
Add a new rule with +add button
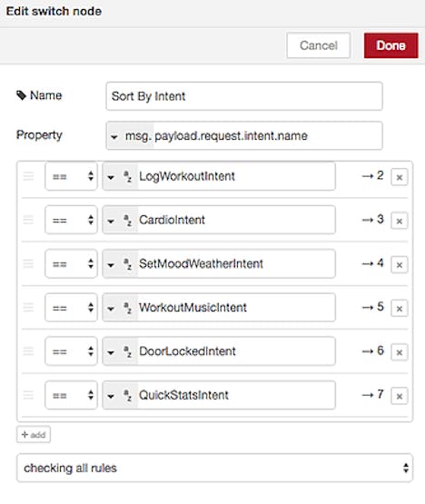coord(34,435)
